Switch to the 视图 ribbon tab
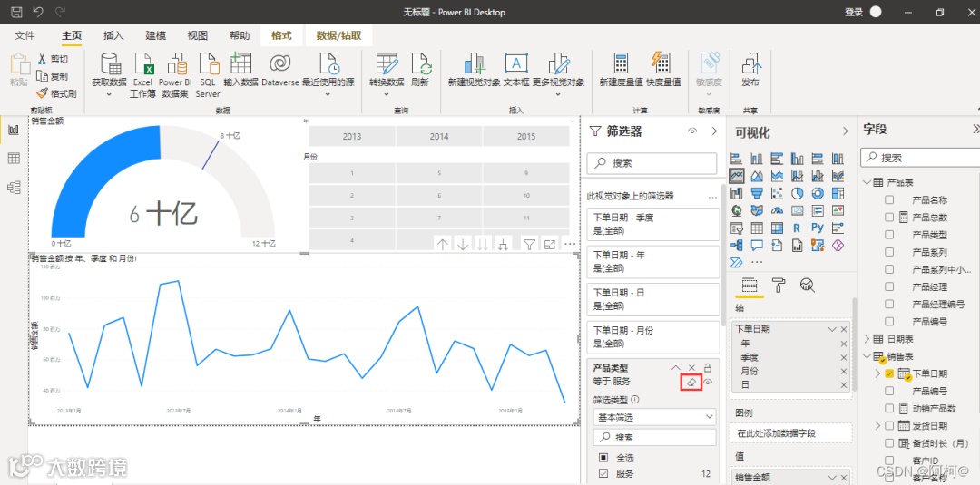 198,35
